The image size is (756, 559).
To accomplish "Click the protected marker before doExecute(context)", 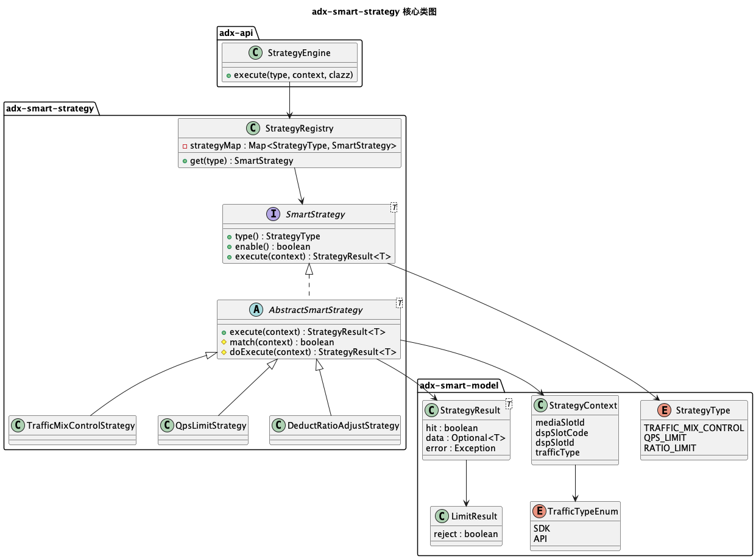I will (224, 353).
